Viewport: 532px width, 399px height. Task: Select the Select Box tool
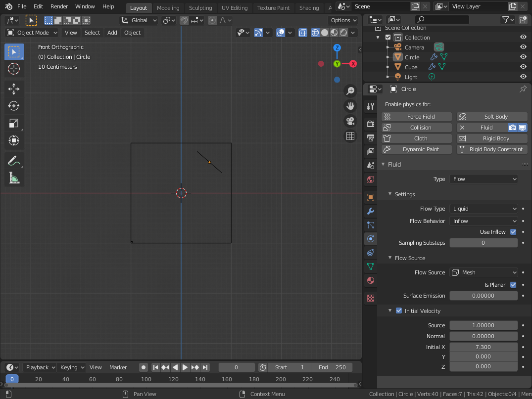pos(14,52)
